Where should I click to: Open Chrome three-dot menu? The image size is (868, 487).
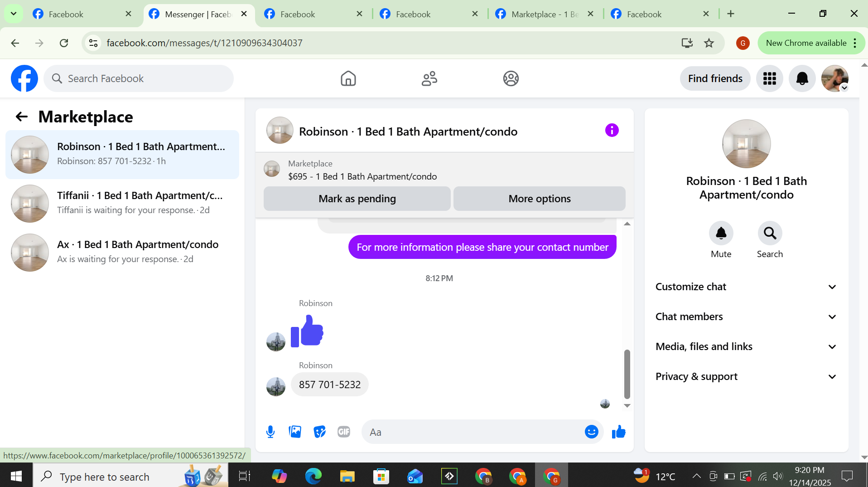click(855, 43)
